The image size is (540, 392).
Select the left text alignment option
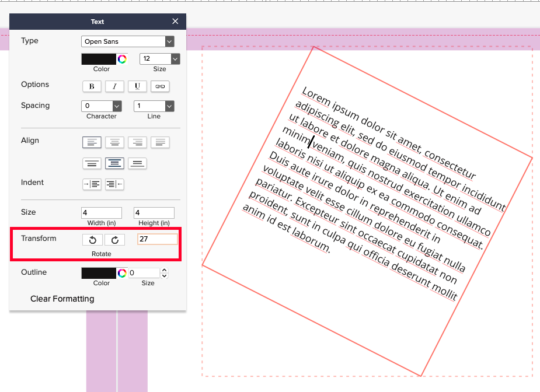tap(92, 142)
